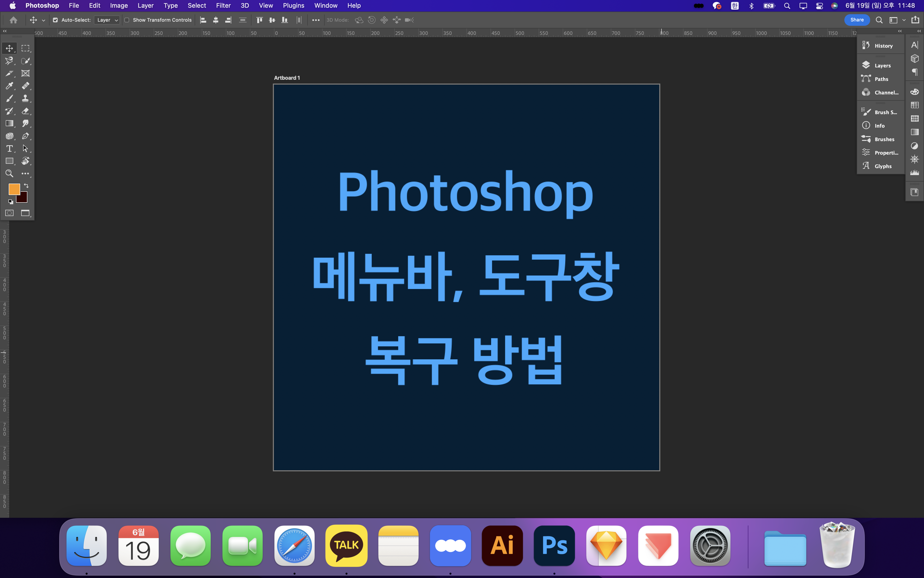Viewport: 924px width, 578px height.
Task: Select the Eyedropper tool
Action: (10, 86)
